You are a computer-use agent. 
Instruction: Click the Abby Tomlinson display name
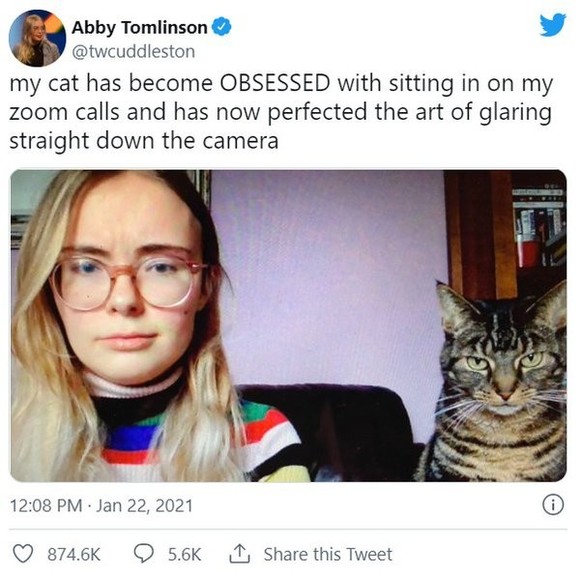pyautogui.click(x=139, y=27)
